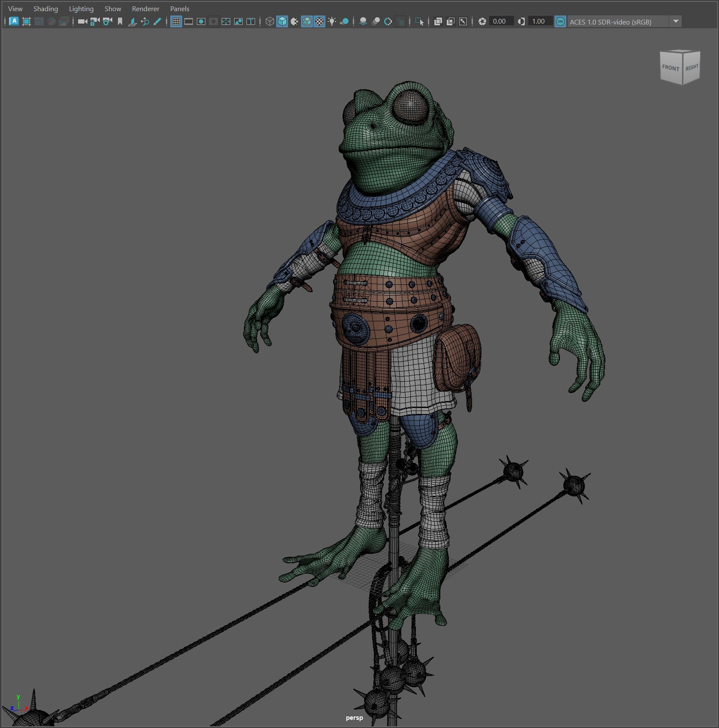The height and width of the screenshot is (728, 719).
Task: Select the Grease Pencil tool icon
Action: tap(157, 21)
